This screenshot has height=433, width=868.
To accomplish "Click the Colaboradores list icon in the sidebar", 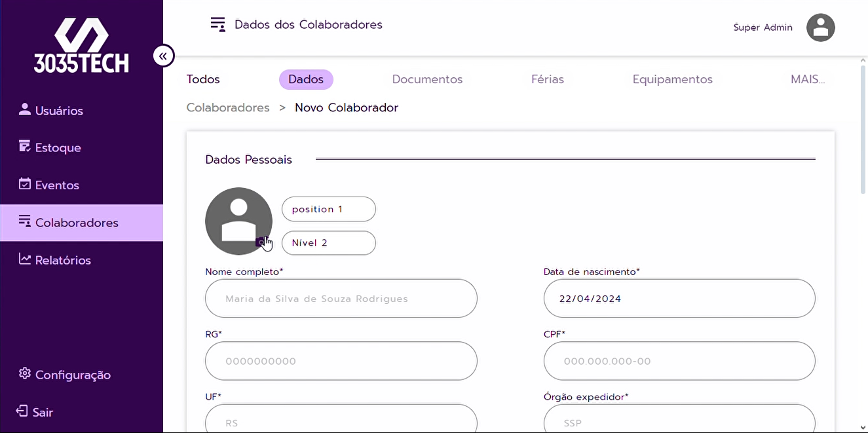I will pos(25,221).
